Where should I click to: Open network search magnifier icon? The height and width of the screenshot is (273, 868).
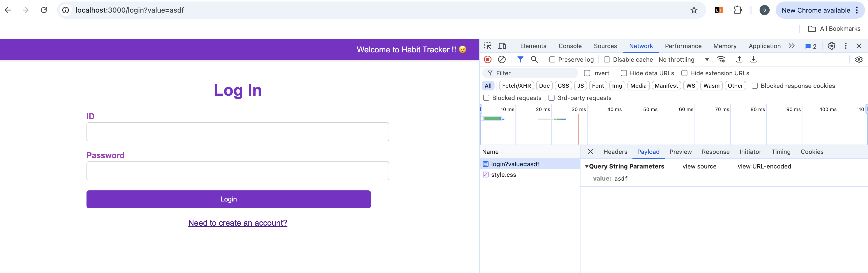[534, 59]
